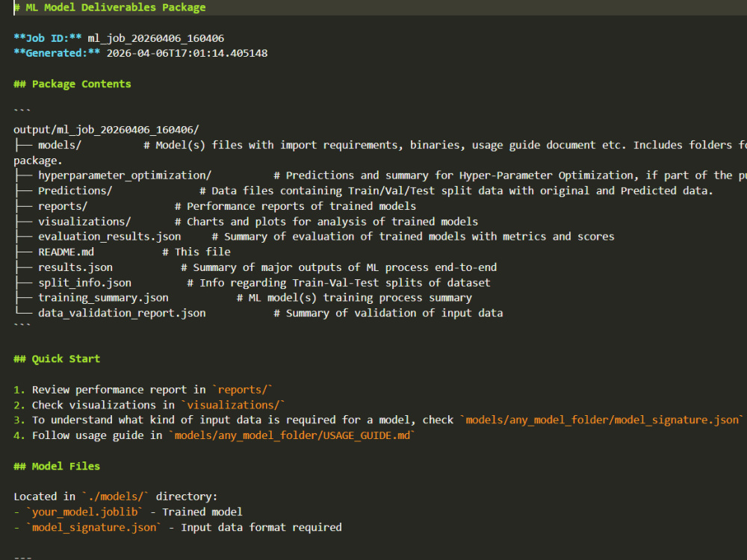The image size is (747, 560).
Task: Click the orange `reports/` code in step 1
Action: [243, 390]
